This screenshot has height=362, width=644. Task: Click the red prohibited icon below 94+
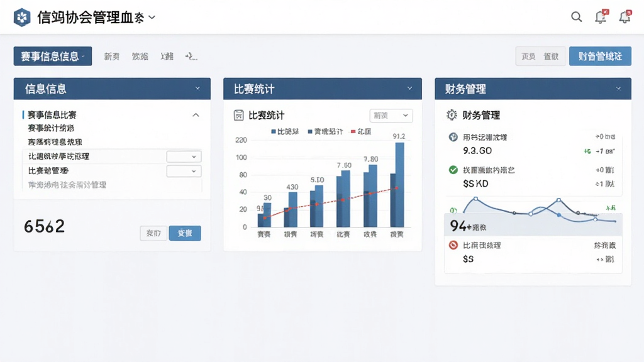(x=453, y=245)
